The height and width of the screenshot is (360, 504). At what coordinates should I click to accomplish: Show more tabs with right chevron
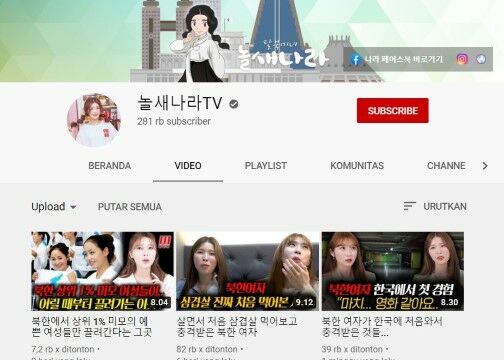click(485, 166)
